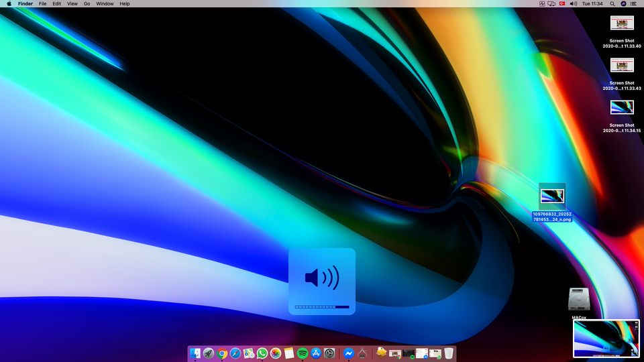Viewport: 644px width, 362px height.
Task: Open System Preferences from the dock
Action: tap(329, 353)
